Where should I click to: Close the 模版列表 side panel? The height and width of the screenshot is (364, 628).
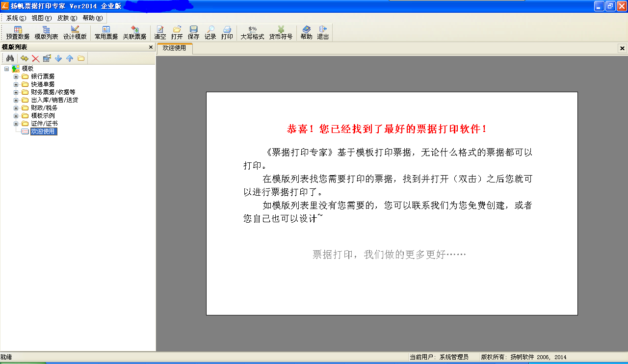tap(151, 47)
